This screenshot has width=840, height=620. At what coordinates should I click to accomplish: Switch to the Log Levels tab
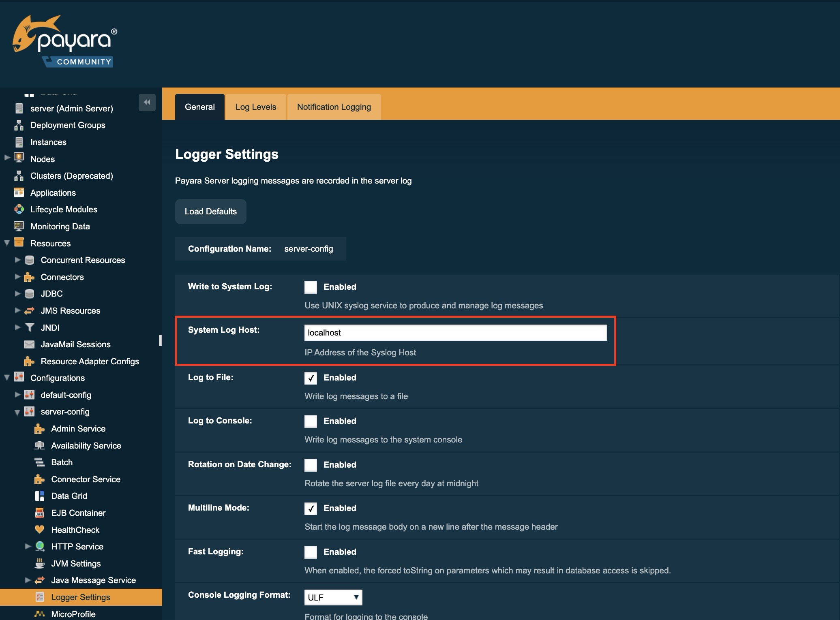point(255,107)
